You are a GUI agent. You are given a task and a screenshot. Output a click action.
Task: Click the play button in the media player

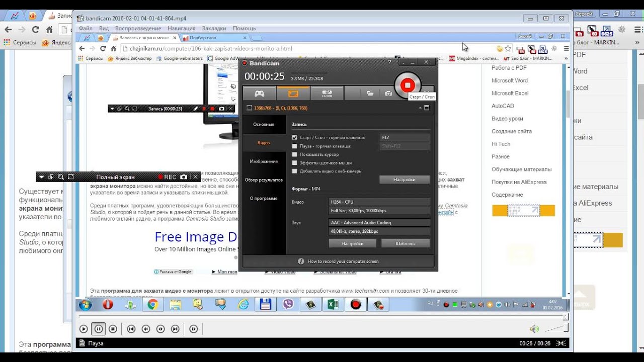[x=84, y=329]
